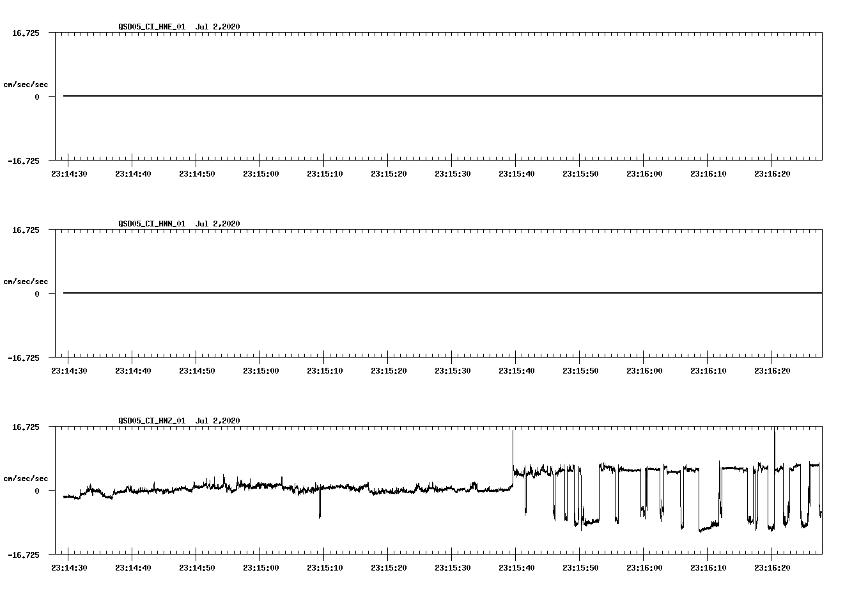Click the 23:15:30 time label under HNZ plot
This screenshot has width=868, height=591.
453,568
